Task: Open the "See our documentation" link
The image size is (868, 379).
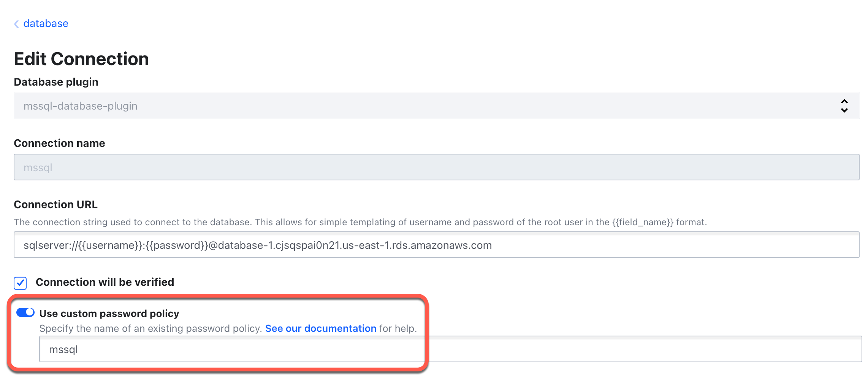Action: pos(320,328)
